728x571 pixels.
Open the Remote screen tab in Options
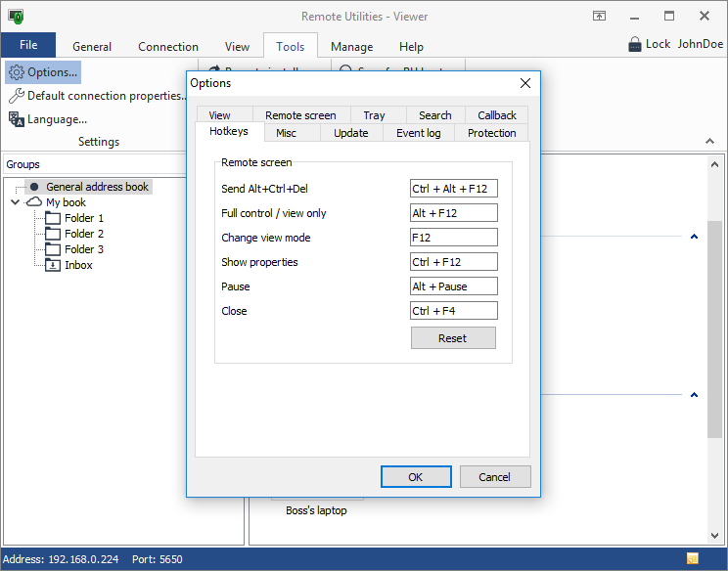coord(300,115)
